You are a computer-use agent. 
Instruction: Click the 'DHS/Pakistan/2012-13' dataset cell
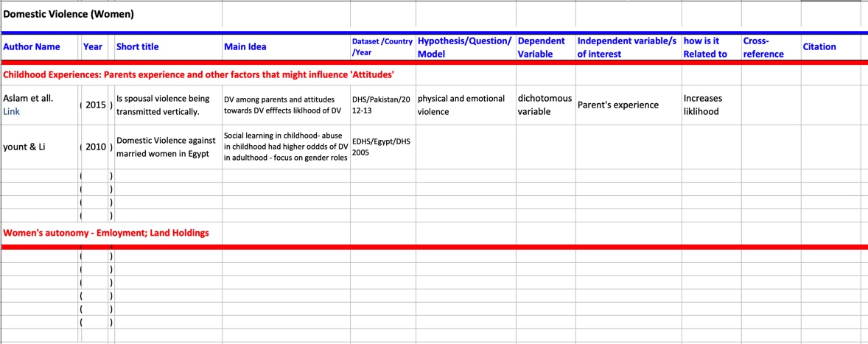(381, 105)
